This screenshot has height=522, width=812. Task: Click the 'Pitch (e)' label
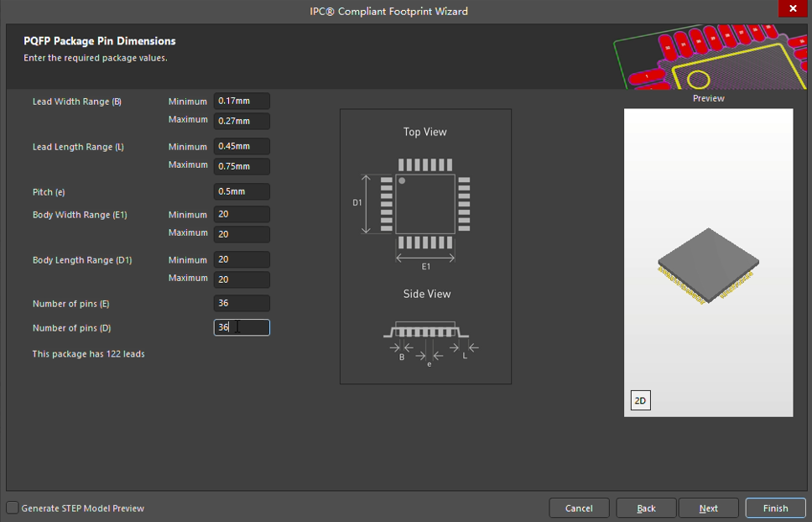point(49,192)
